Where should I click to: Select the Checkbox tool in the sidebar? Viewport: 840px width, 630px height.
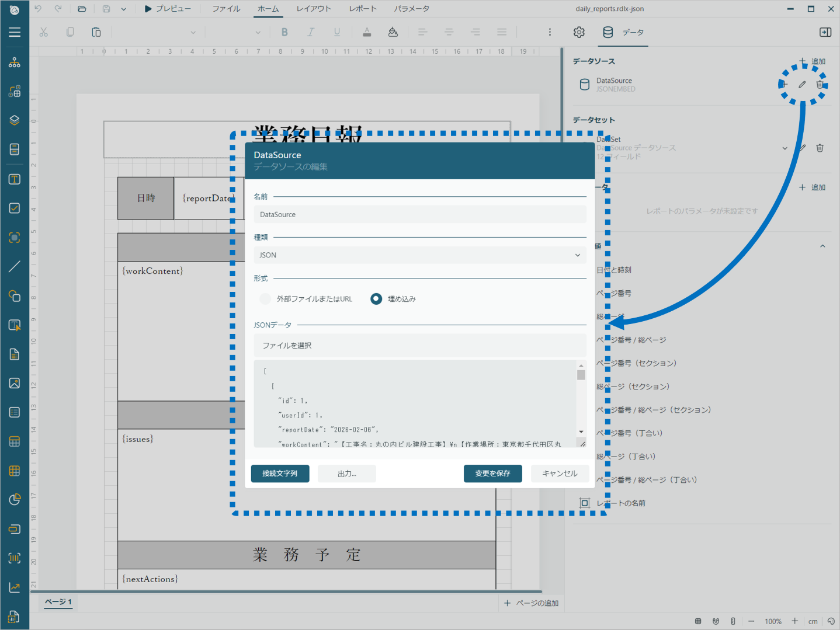pos(15,208)
